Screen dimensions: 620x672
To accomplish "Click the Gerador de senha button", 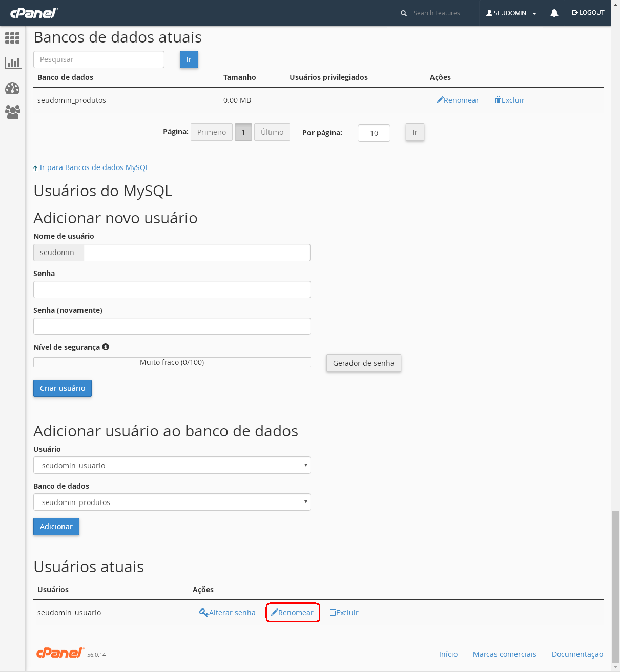I will (x=364, y=363).
